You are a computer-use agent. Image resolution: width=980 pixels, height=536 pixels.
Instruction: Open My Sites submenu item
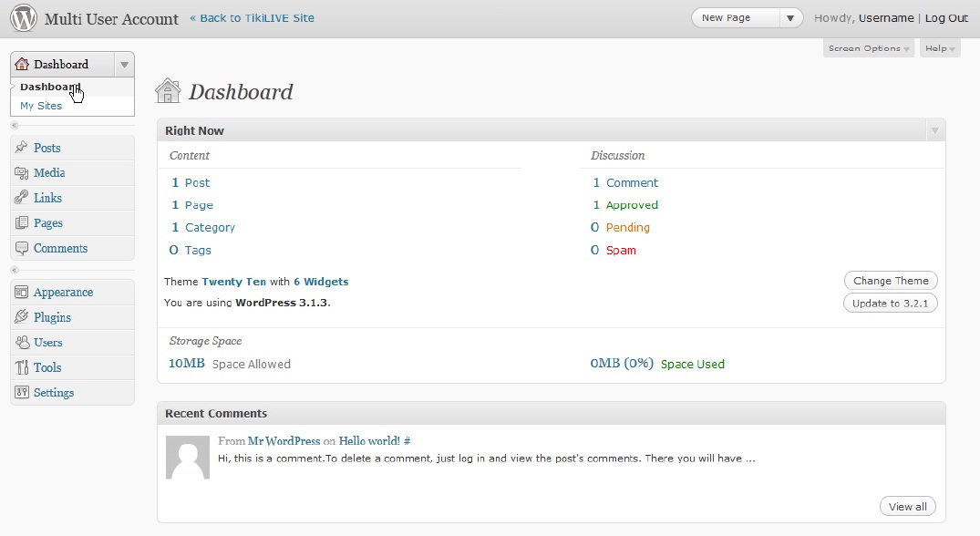(x=41, y=106)
